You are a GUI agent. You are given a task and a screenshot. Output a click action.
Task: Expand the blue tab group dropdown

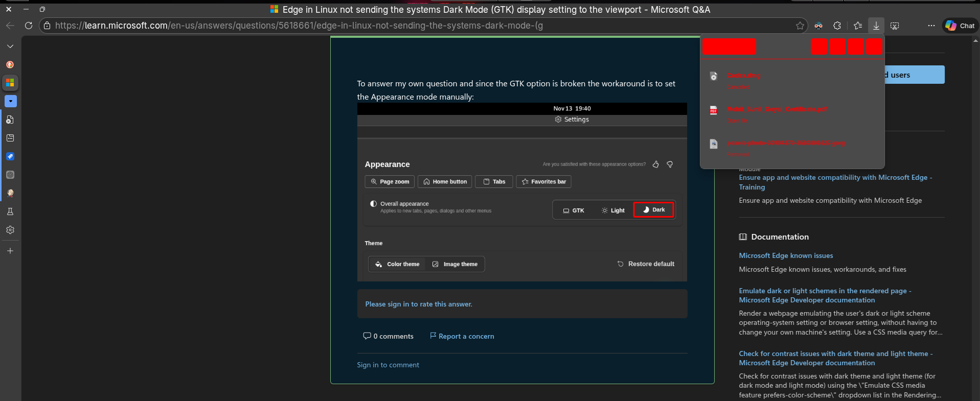point(10,101)
